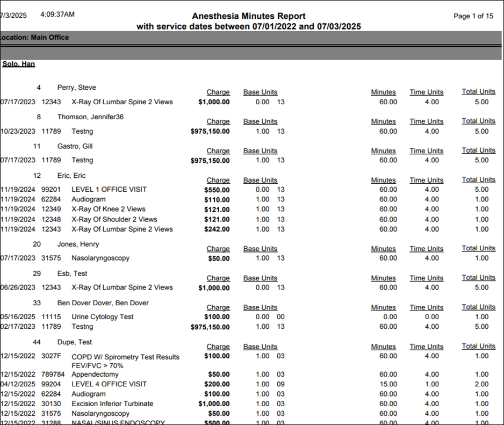The image size is (504, 425).
Task: Click the LEVEL 1 OFFICE VISIT procedure
Action: click(x=109, y=189)
